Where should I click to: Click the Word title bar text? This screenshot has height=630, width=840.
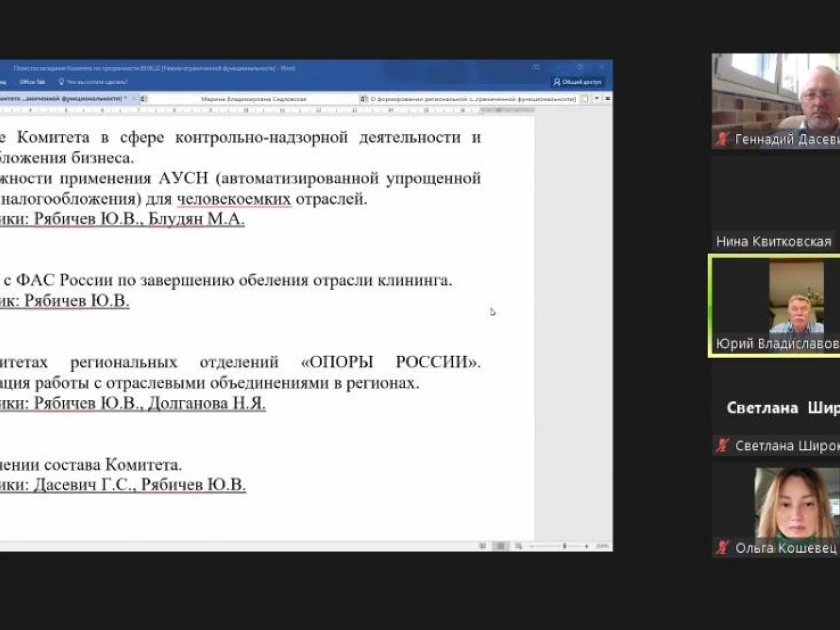(x=154, y=68)
